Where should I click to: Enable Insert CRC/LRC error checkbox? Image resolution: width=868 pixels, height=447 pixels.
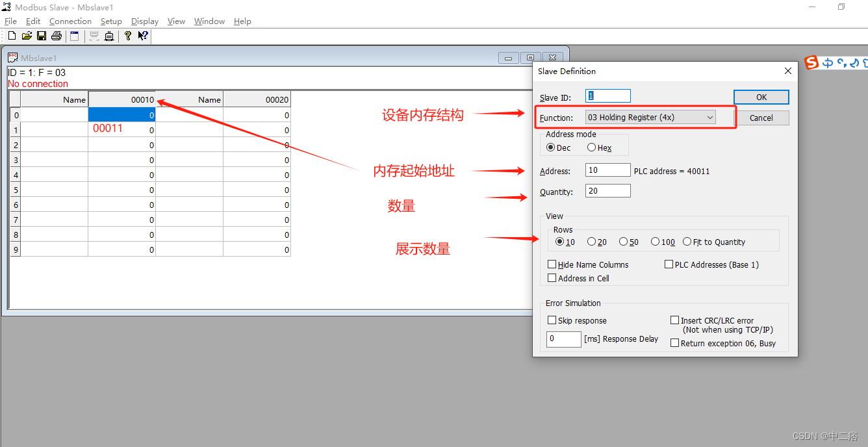tap(712, 320)
